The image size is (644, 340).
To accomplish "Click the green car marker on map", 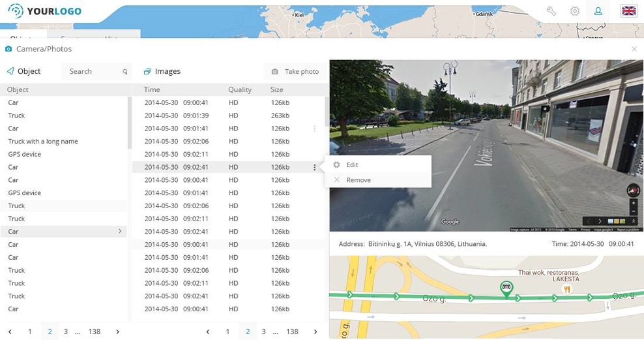I will click(x=506, y=288).
